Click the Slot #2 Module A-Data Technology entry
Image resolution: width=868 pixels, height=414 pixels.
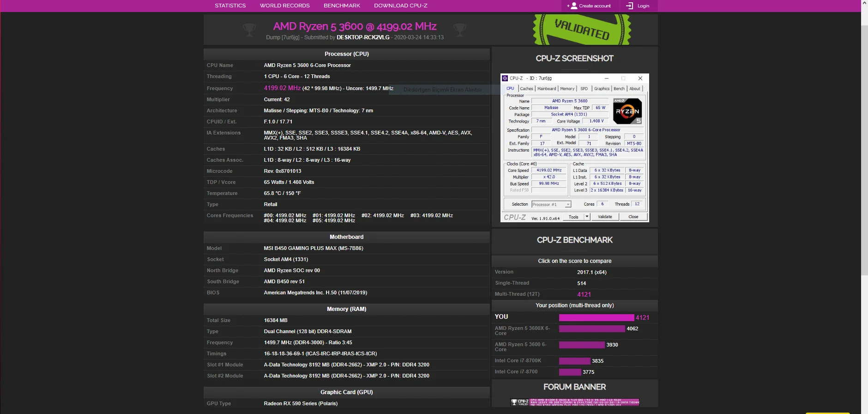(x=346, y=376)
